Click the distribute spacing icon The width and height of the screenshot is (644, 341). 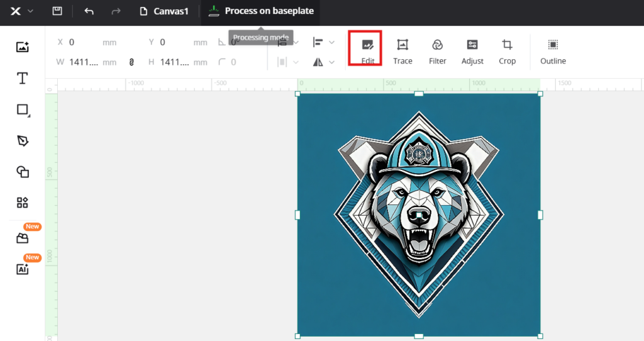click(282, 62)
